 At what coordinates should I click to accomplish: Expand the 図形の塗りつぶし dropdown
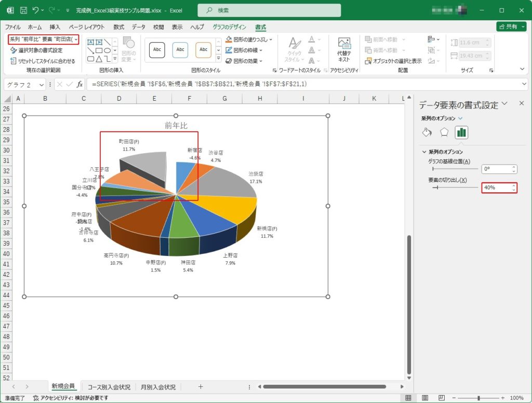[270, 39]
